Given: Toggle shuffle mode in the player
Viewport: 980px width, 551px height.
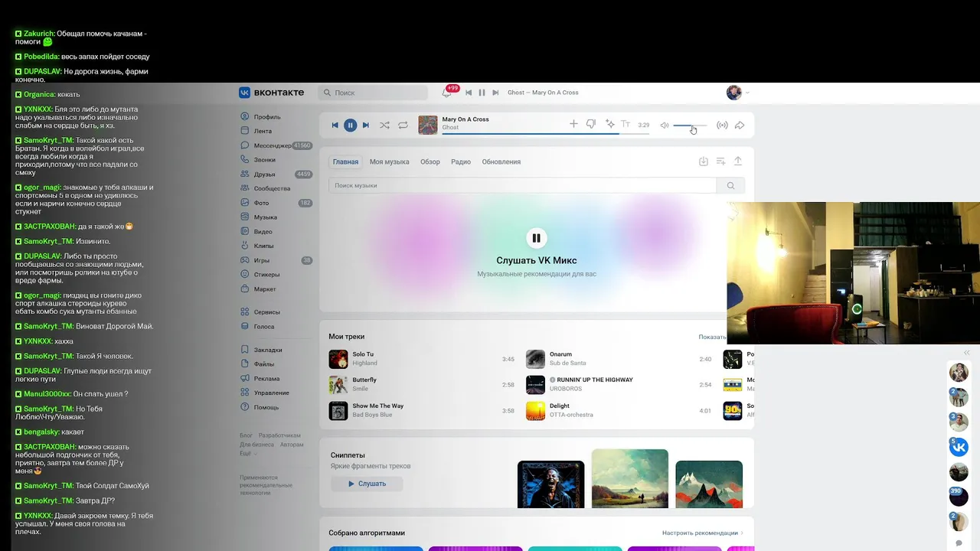Looking at the screenshot, I should point(384,125).
